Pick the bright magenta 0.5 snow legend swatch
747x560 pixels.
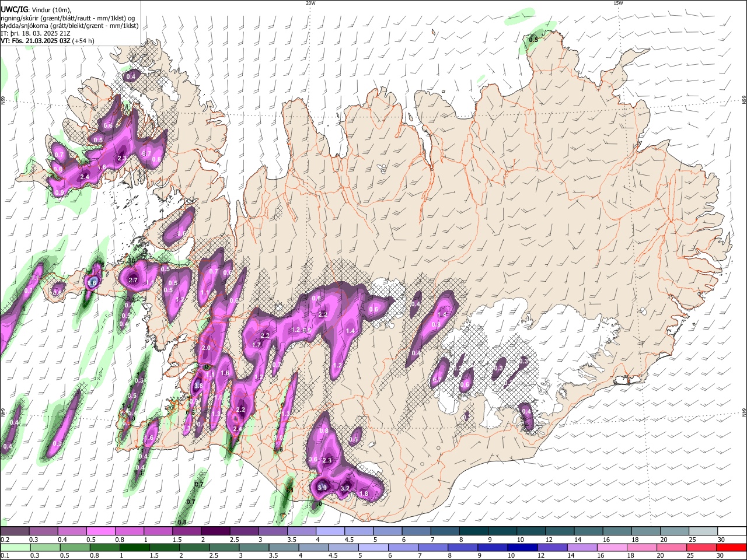pyautogui.click(x=100, y=531)
